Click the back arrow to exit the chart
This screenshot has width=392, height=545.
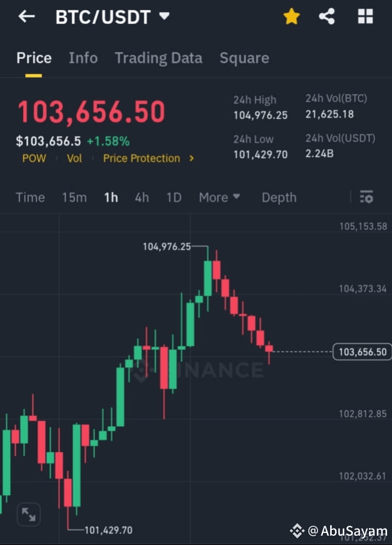(26, 16)
